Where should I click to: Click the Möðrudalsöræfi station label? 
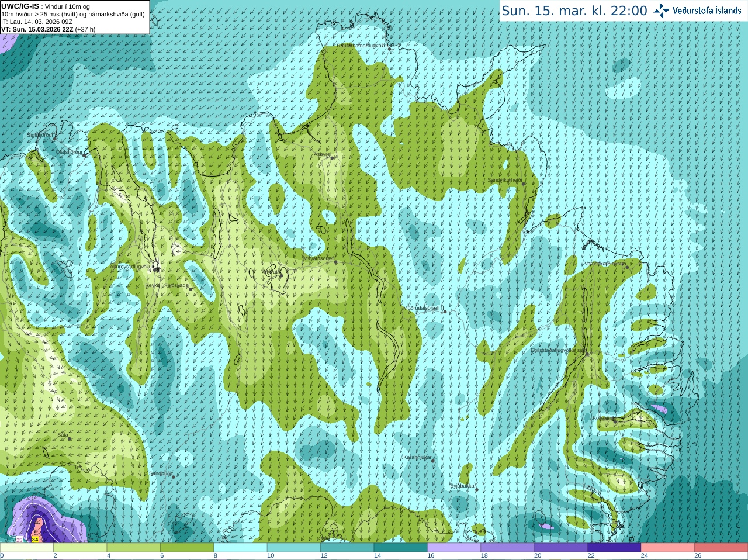[x=424, y=308]
